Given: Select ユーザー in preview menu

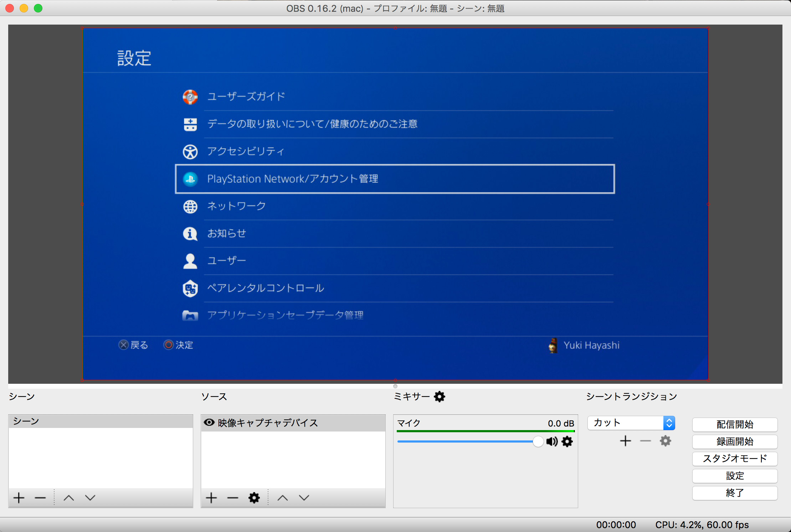Looking at the screenshot, I should 394,261.
